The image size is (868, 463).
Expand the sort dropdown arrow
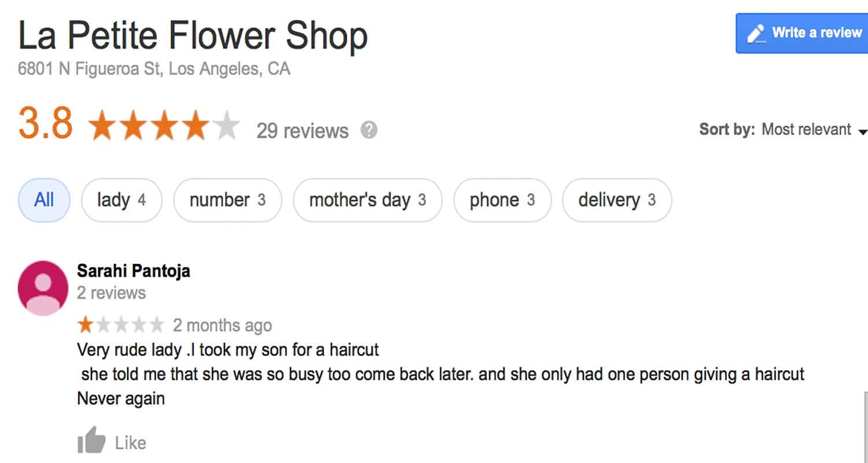point(862,132)
